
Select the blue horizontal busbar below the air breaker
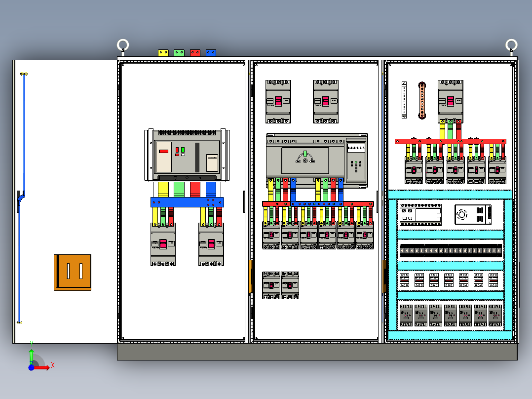188,202
